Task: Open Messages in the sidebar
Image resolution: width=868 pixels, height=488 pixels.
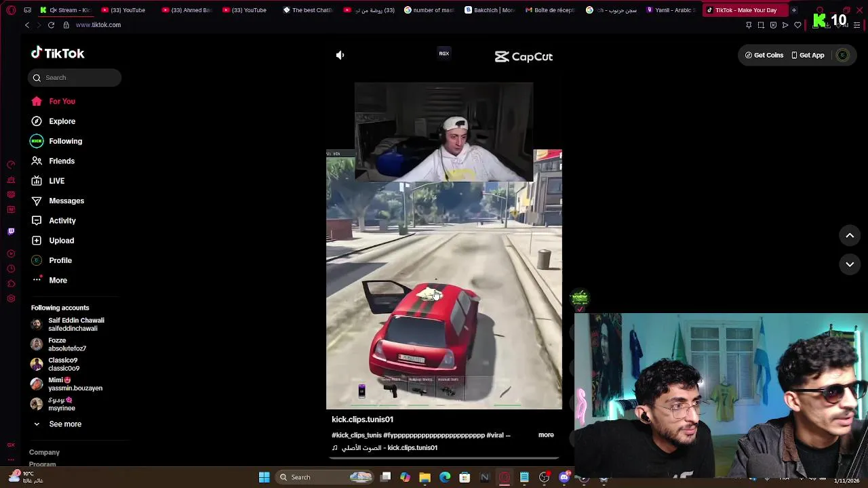Action: coord(58,201)
